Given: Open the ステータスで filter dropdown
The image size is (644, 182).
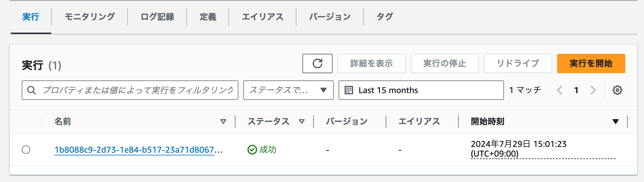Looking at the screenshot, I should [288, 90].
